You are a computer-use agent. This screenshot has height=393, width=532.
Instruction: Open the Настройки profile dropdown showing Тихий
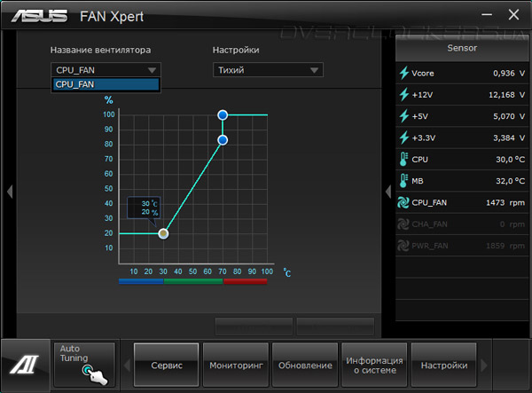(x=268, y=70)
